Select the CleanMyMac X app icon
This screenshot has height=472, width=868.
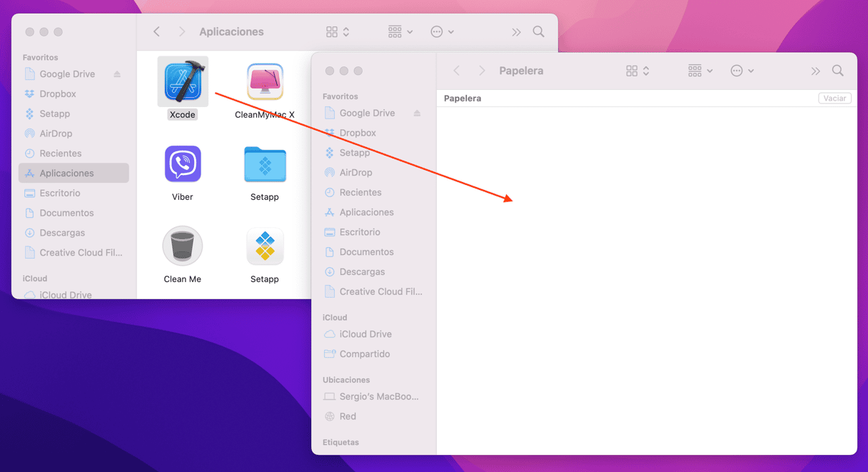coord(265,81)
